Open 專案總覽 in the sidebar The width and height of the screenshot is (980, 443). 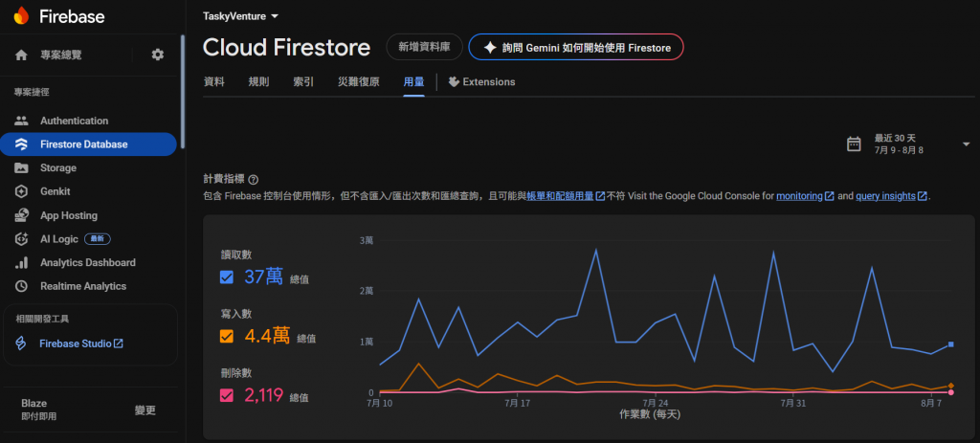click(61, 55)
